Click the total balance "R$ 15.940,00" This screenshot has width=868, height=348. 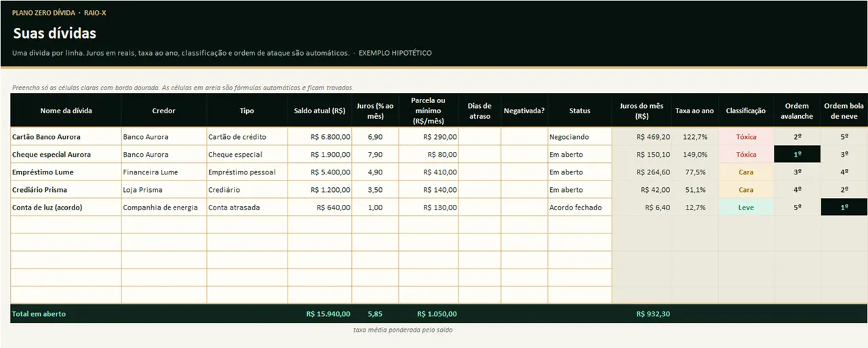328,313
